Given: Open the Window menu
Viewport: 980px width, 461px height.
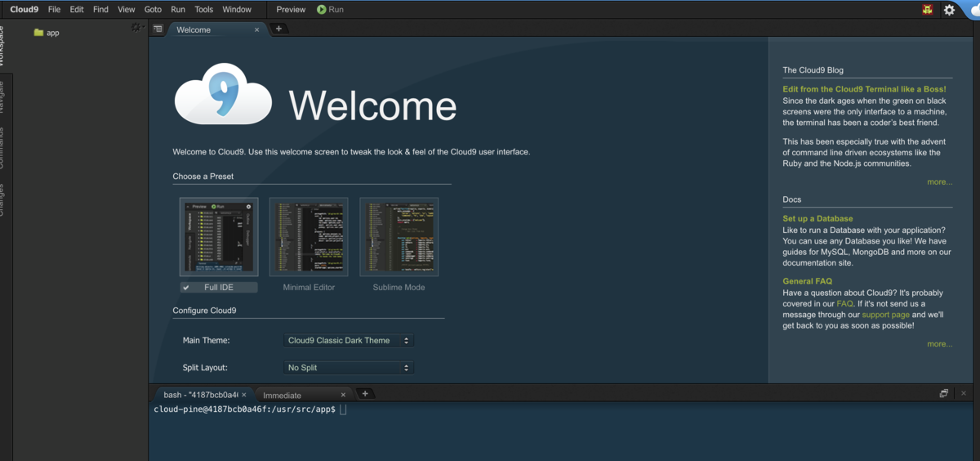Looking at the screenshot, I should [x=237, y=10].
